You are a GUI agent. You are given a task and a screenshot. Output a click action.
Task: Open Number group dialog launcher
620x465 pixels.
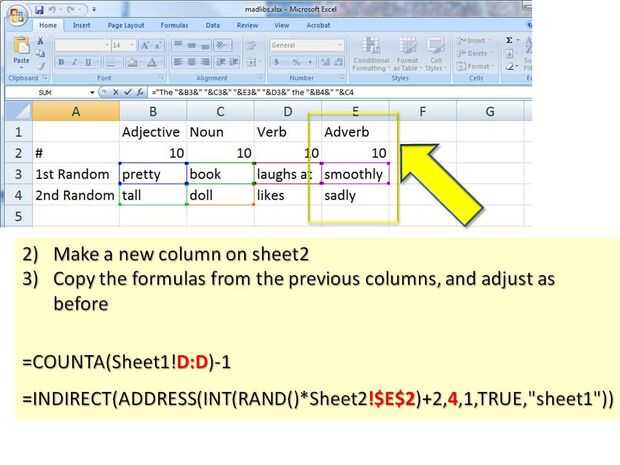pyautogui.click(x=340, y=78)
